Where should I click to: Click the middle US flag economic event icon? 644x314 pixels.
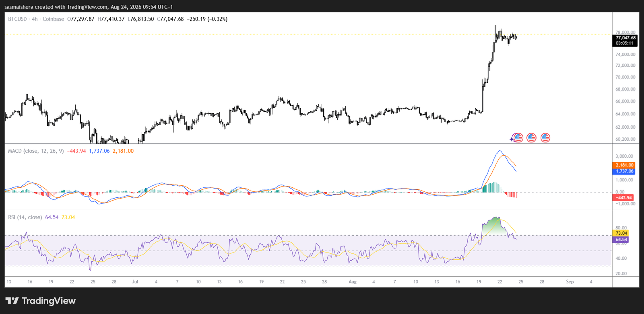(531, 138)
